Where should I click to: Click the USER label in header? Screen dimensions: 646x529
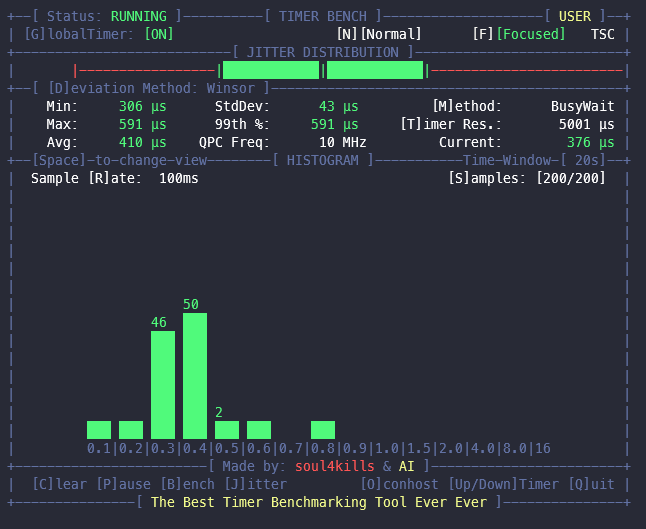pyautogui.click(x=575, y=16)
